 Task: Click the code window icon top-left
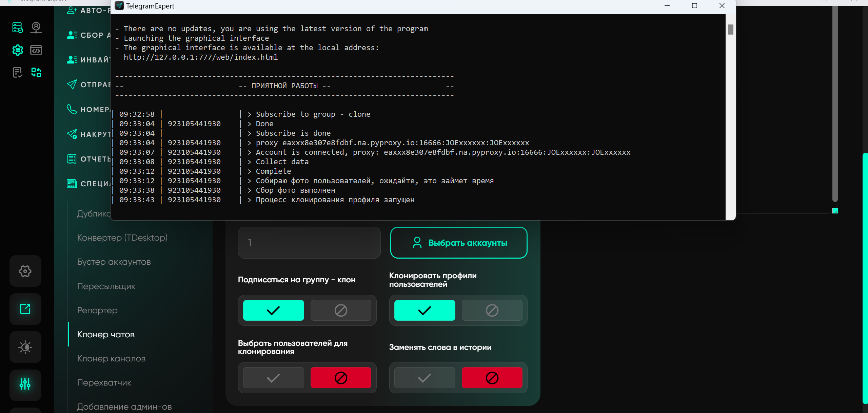pos(36,50)
